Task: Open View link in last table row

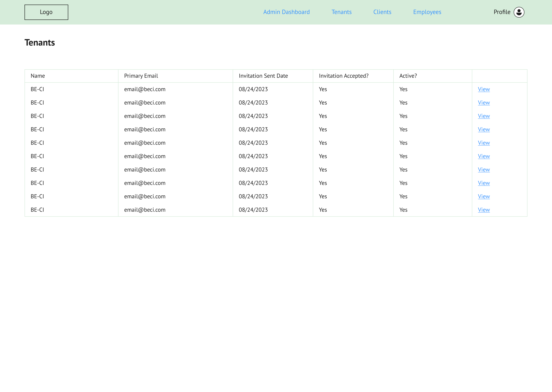Action: point(484,210)
